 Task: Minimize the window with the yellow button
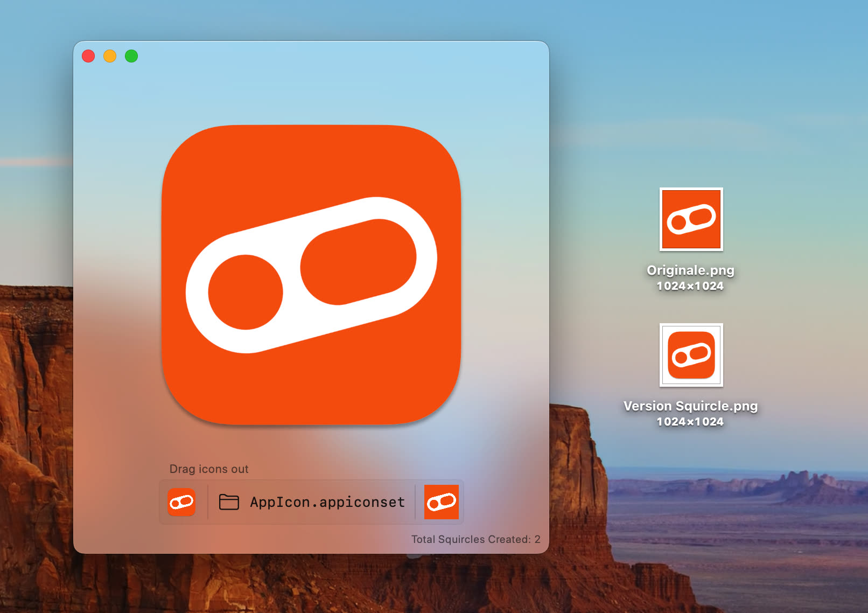(110, 56)
